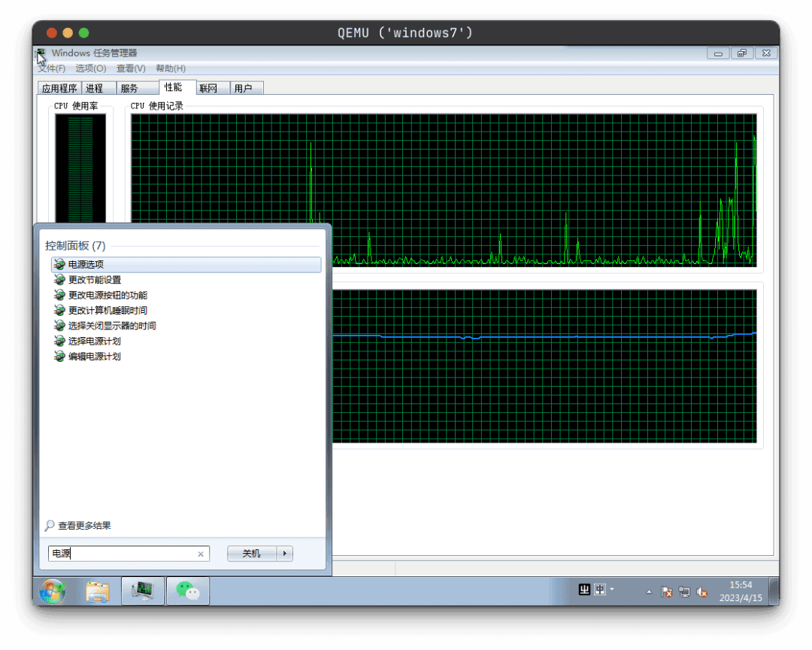This screenshot has height=650, width=812.
Task: Switch to the 联网 tab
Action: tap(213, 88)
